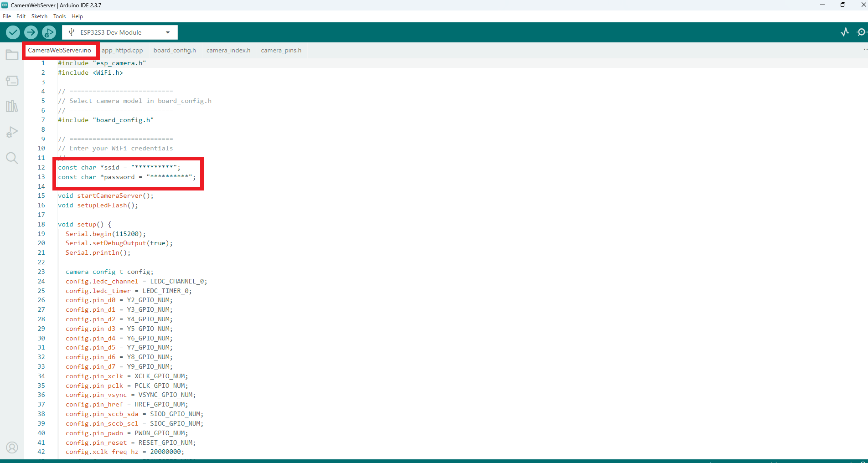This screenshot has width=868, height=463.
Task: Open the Debug sidebar panel
Action: [12, 132]
